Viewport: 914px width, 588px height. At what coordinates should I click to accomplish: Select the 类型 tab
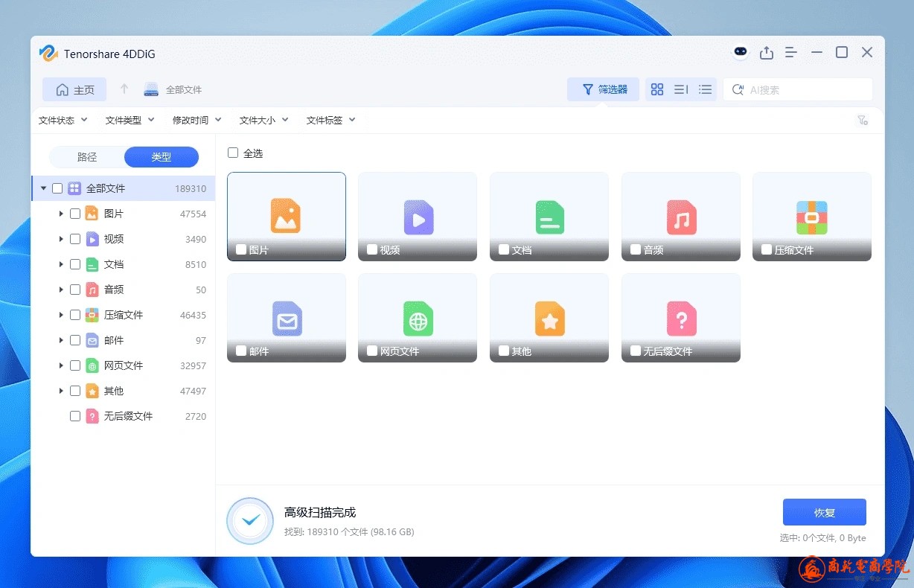(x=162, y=157)
